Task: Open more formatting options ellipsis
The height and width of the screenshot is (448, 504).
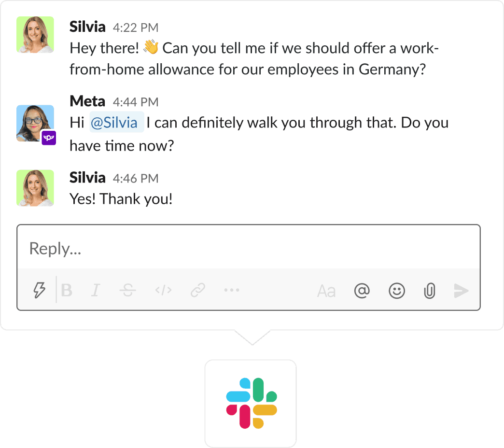Action: pos(232,290)
